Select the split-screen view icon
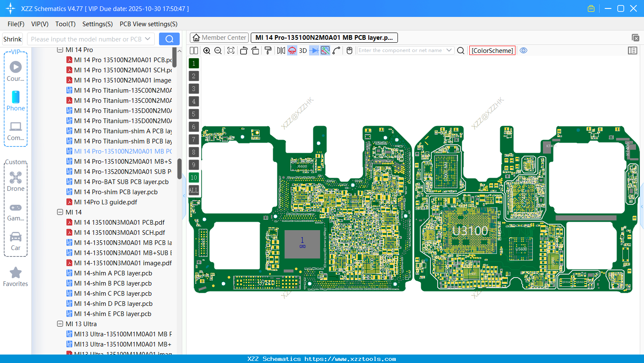The width and height of the screenshot is (644, 363). point(194,50)
